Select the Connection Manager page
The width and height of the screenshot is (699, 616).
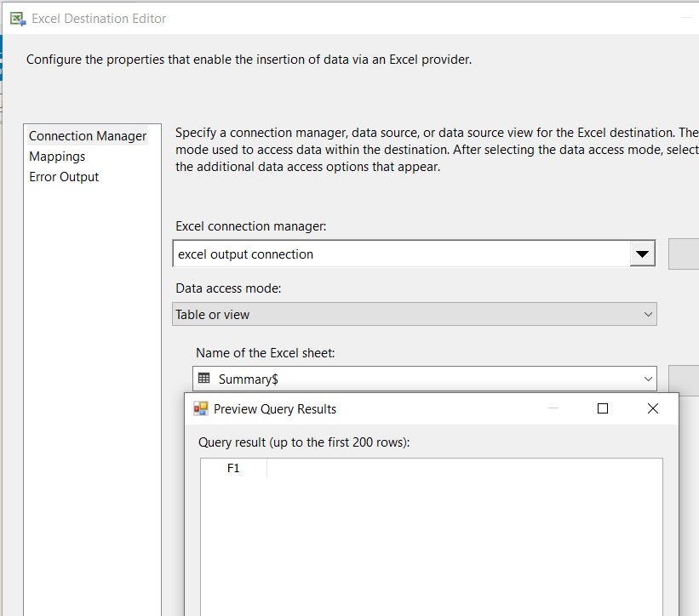coord(88,136)
